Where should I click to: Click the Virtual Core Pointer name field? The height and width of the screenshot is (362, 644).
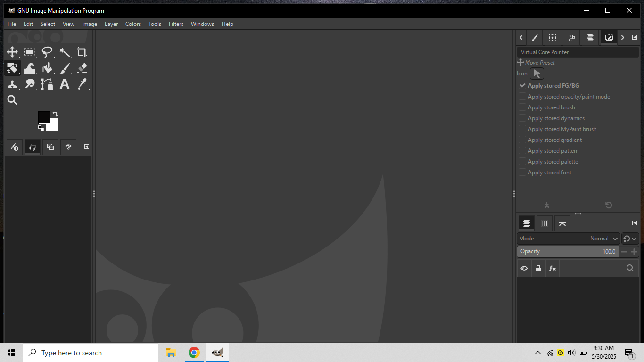[x=578, y=52]
